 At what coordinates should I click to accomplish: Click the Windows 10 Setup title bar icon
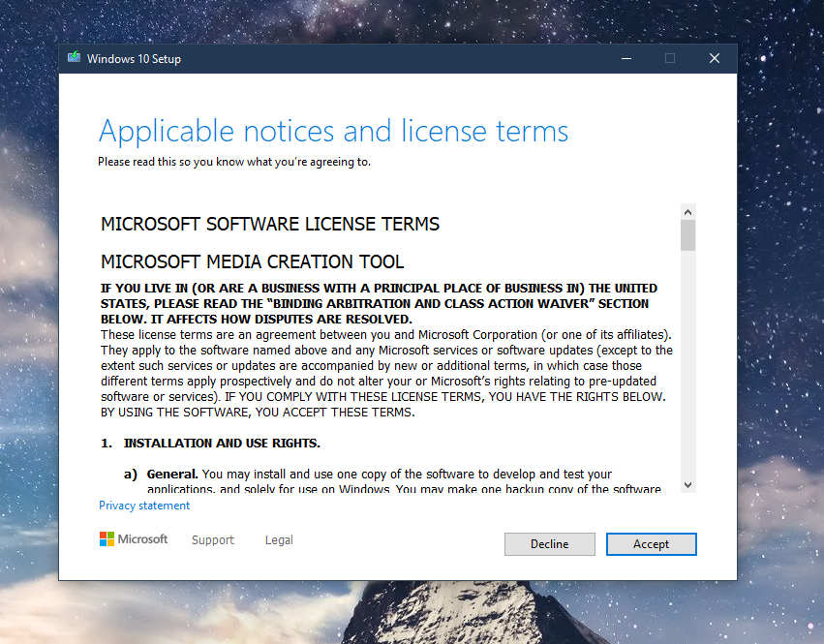[75, 58]
